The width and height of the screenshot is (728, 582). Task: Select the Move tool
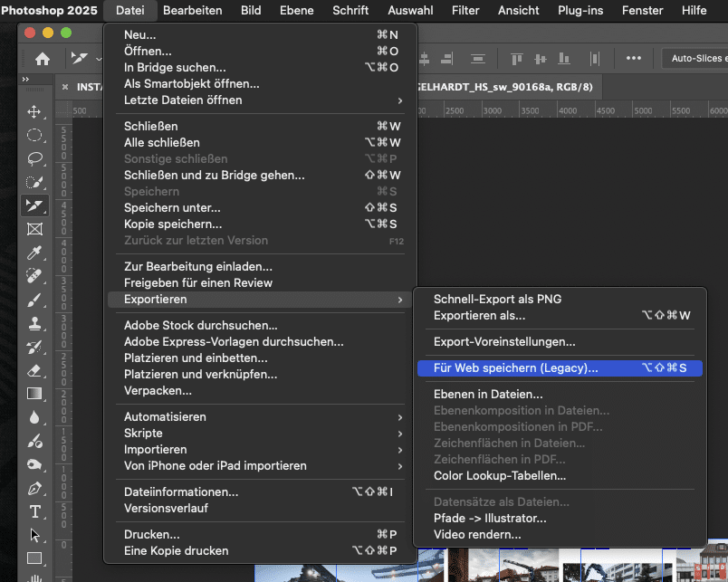(34, 111)
